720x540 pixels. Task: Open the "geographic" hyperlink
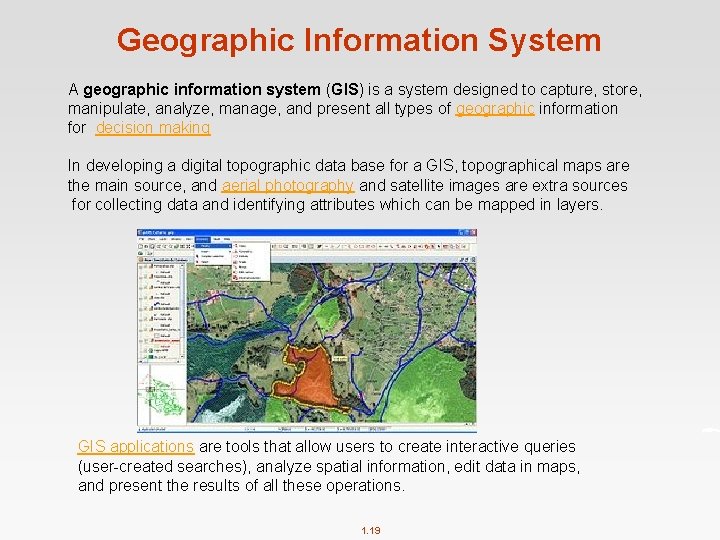(x=495, y=109)
